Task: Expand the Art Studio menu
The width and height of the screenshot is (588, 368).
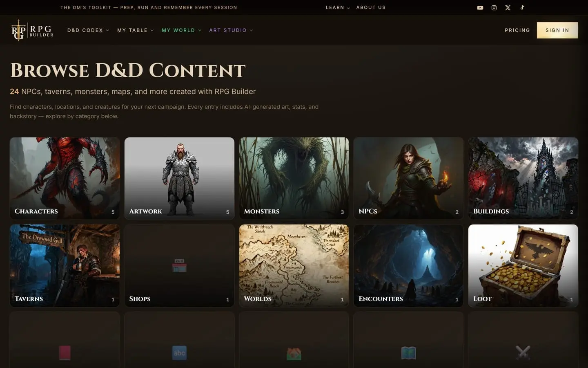Action: click(231, 30)
